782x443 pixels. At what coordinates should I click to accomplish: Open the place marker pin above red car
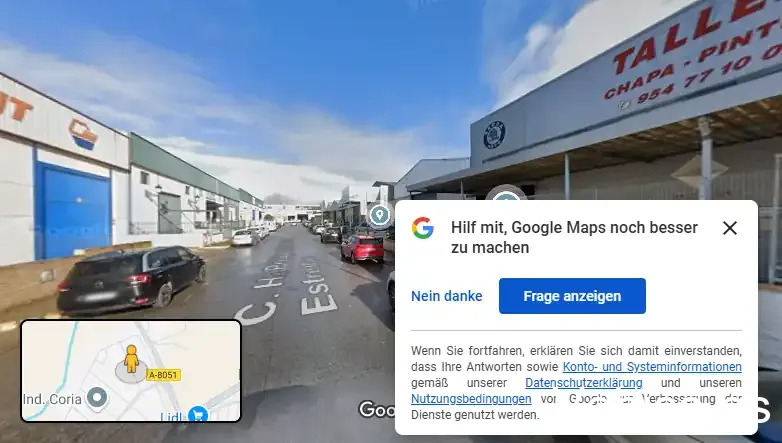tap(380, 216)
